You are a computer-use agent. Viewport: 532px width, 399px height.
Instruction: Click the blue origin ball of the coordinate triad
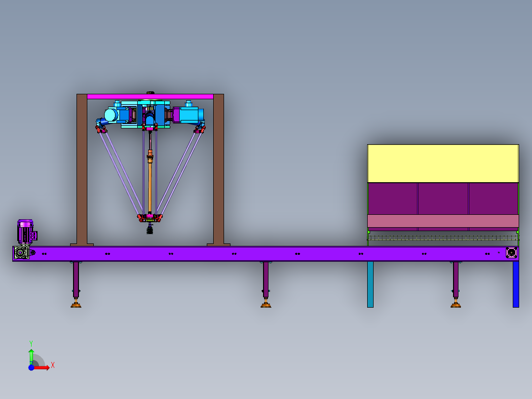tap(31, 367)
